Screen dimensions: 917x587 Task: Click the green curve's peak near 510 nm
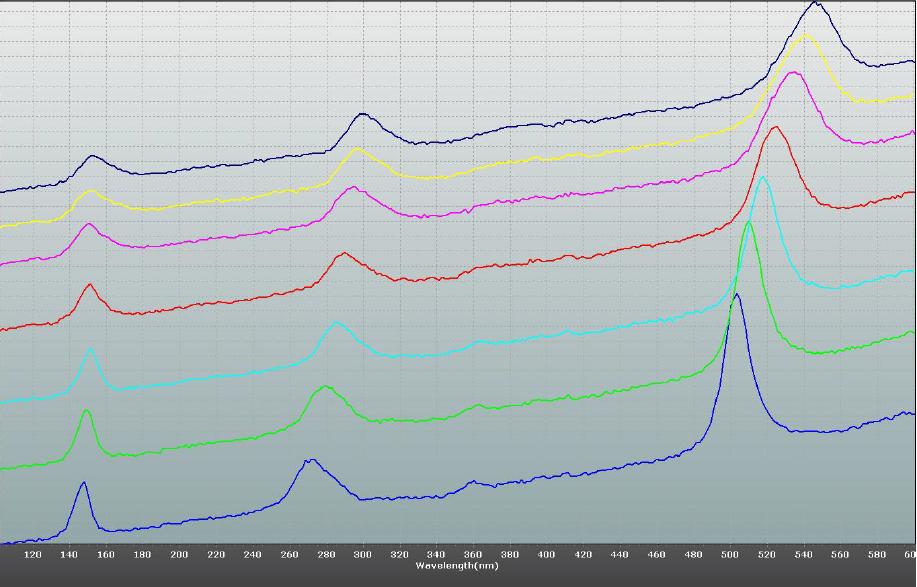(749, 223)
